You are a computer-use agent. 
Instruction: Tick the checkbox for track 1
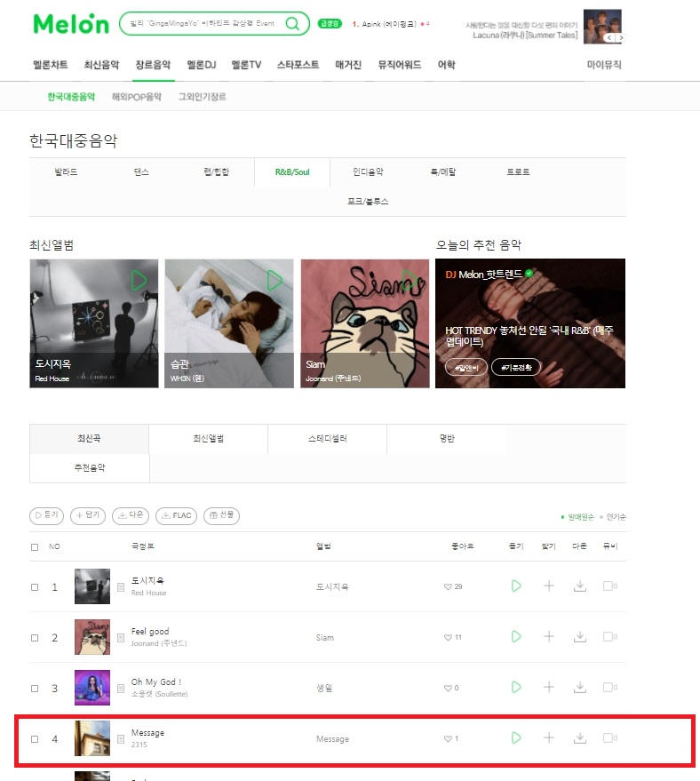(x=35, y=587)
